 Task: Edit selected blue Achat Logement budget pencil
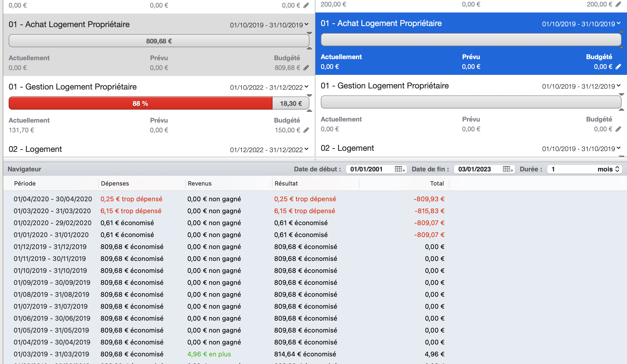pos(618,67)
